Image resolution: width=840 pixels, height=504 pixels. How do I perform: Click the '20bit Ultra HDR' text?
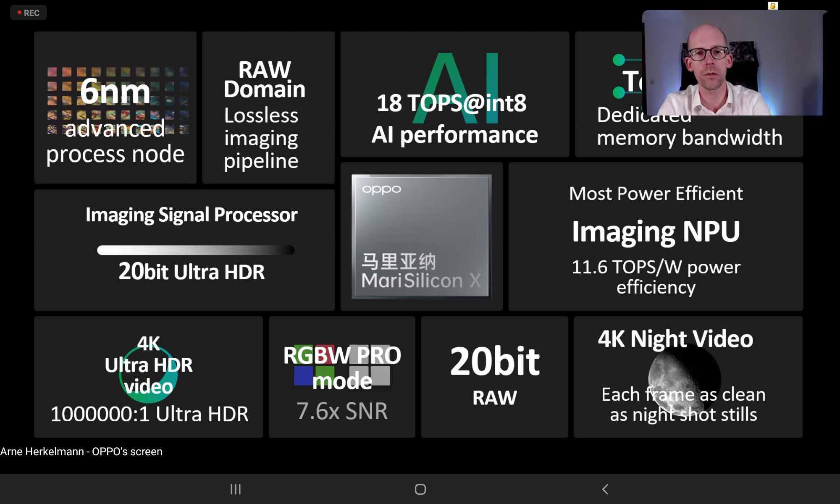tap(192, 271)
